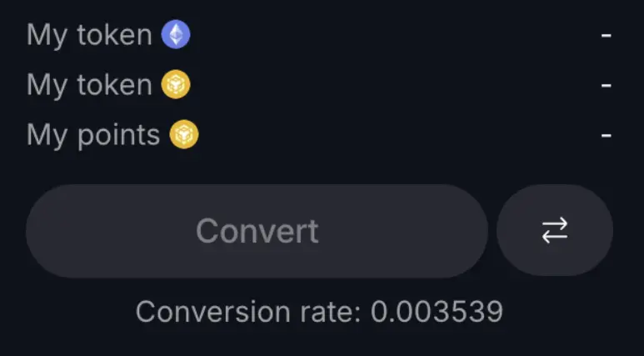The width and height of the screenshot is (644, 356).
Task: Click the My points label
Action: [x=93, y=134]
